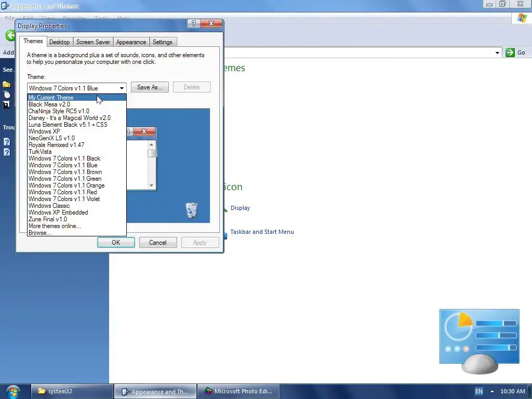The height and width of the screenshot is (399, 532).
Task: Choose Windows Classic theme
Action: coord(77,206)
